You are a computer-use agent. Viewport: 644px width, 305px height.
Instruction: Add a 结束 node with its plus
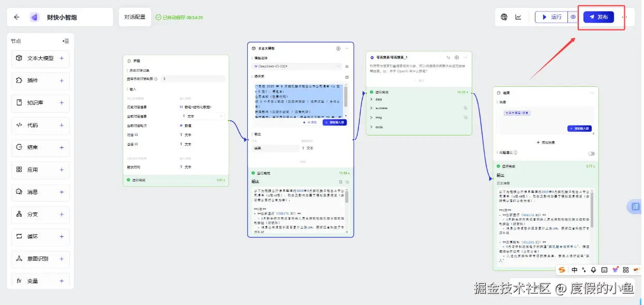(62, 147)
